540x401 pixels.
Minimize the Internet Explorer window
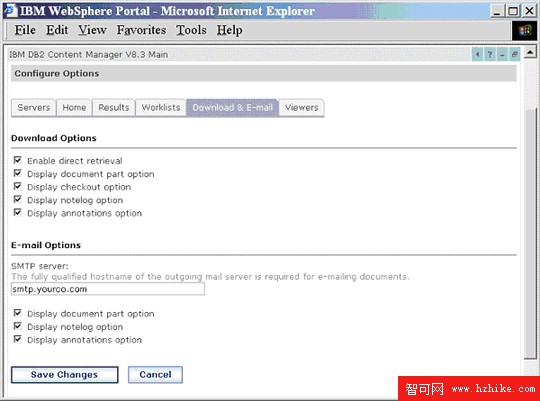point(497,11)
